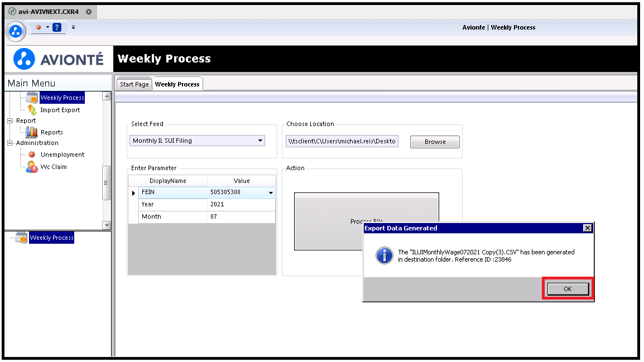Click the red dot quick access icon
Image resolution: width=644 pixels, height=362 pixels.
[39, 27]
